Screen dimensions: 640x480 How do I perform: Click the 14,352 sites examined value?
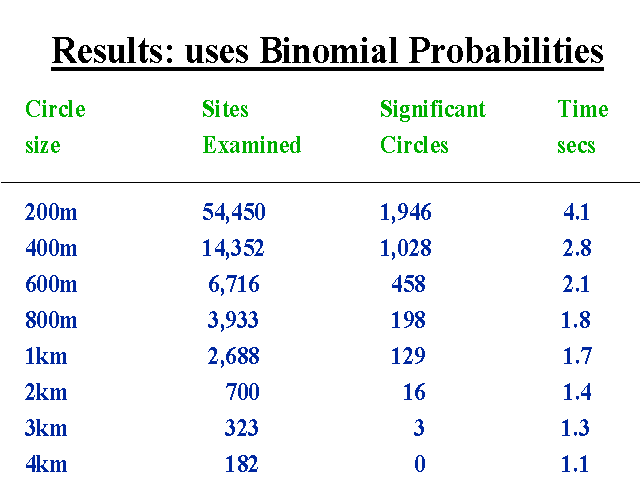[233, 248]
